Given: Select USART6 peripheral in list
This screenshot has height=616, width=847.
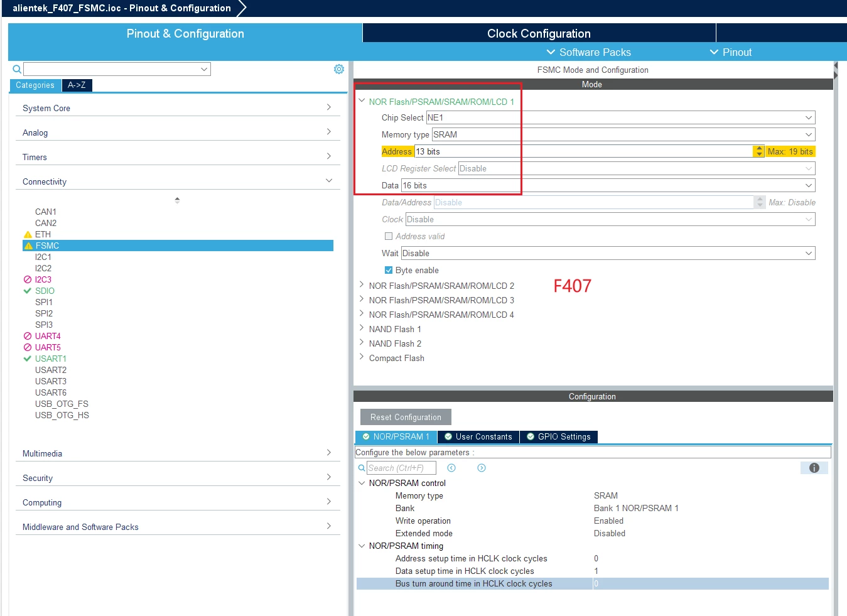Looking at the screenshot, I should point(51,392).
